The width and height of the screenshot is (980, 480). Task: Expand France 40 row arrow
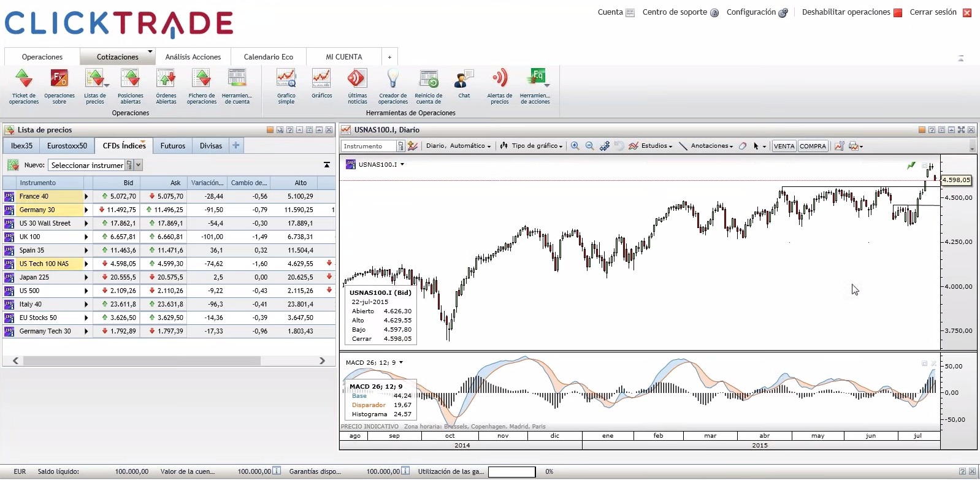point(86,196)
